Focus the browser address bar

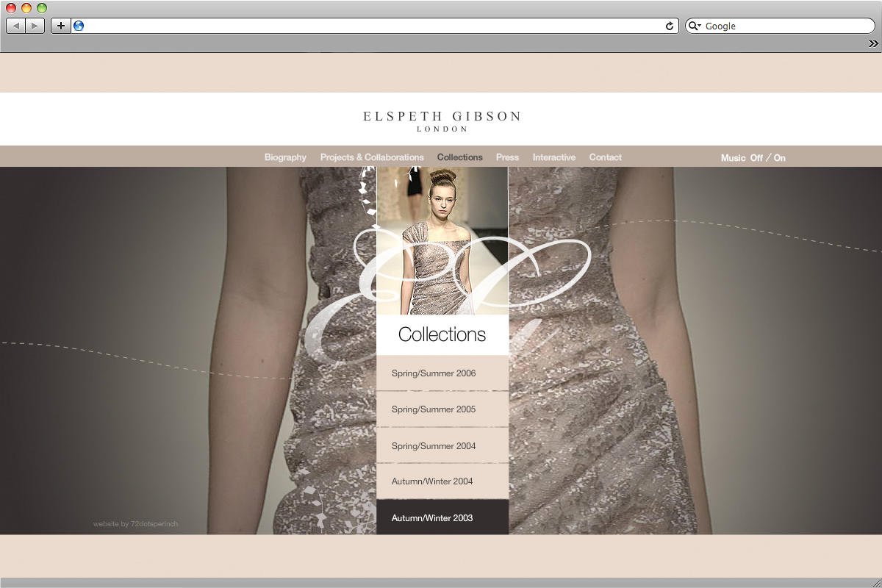click(374, 26)
